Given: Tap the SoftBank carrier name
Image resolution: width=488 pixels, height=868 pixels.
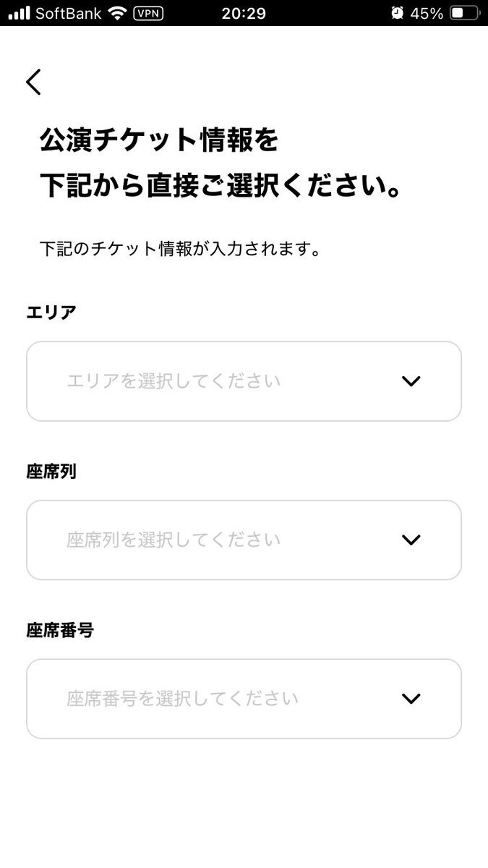Looking at the screenshot, I should (68, 13).
